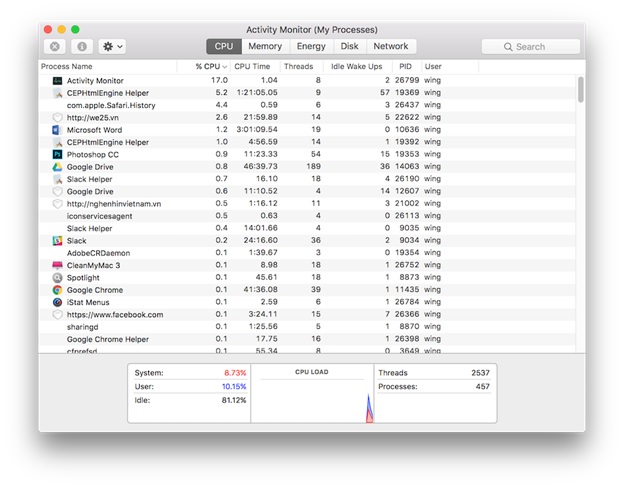The image size is (624, 487).
Task: Click the shield icon of Google Drive PID 12607
Action: click(x=57, y=191)
